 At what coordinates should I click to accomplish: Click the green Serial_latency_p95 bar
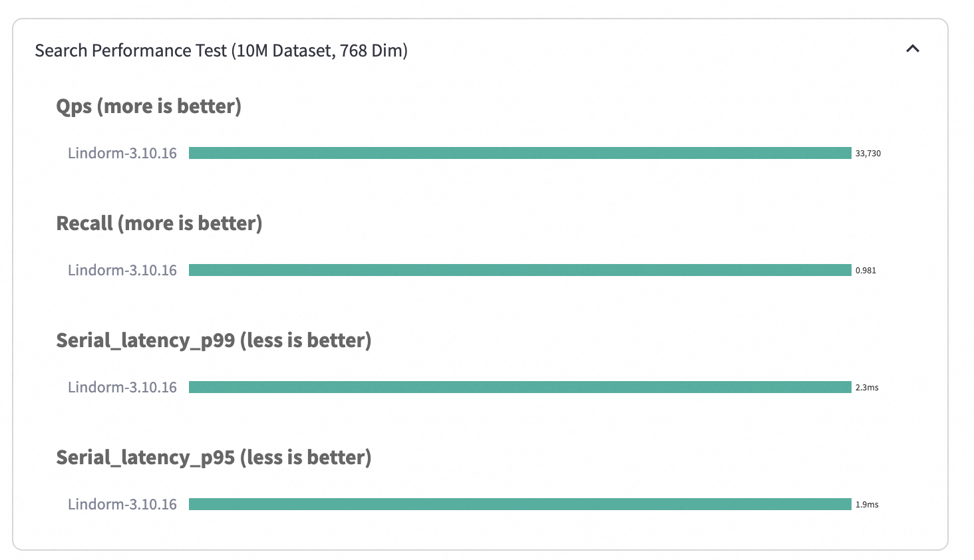[x=520, y=504]
